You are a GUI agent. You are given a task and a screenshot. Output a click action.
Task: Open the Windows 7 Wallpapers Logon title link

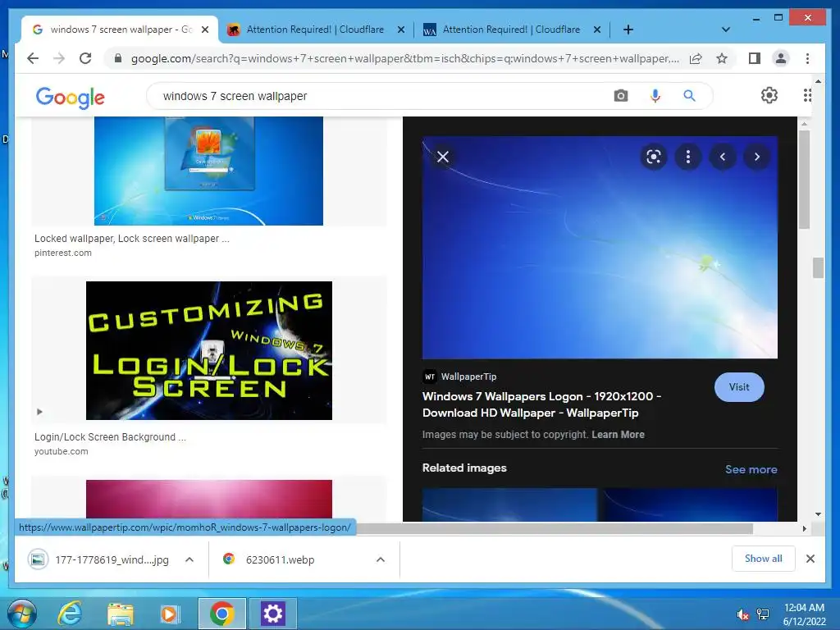pos(541,404)
